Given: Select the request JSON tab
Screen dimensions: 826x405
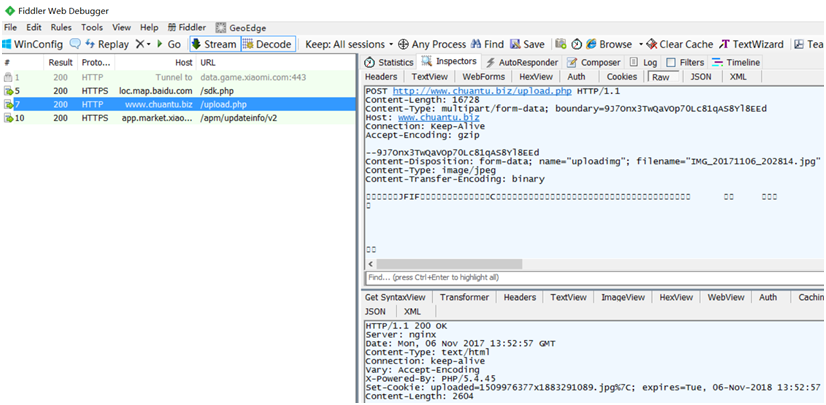Looking at the screenshot, I should pos(701,76).
